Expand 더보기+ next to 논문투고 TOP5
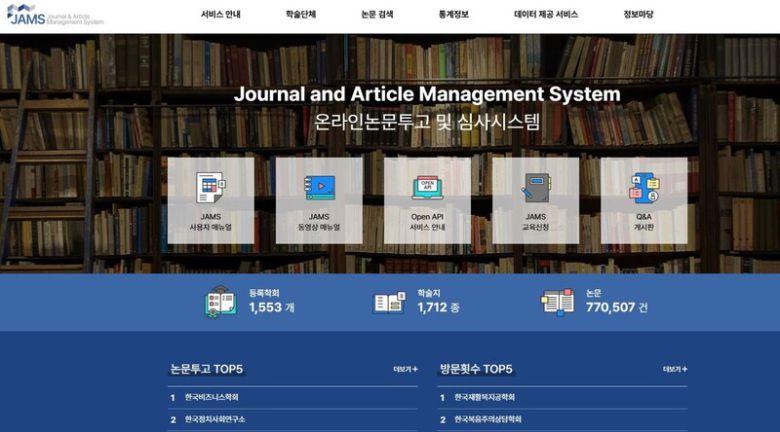Image resolution: width=780 pixels, height=432 pixels. point(405,369)
